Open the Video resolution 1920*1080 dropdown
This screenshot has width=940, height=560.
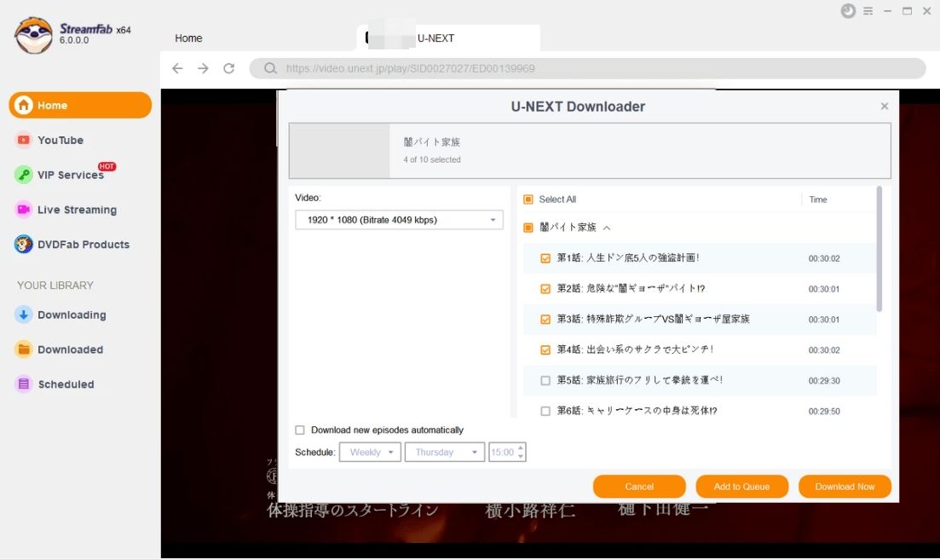coord(399,219)
